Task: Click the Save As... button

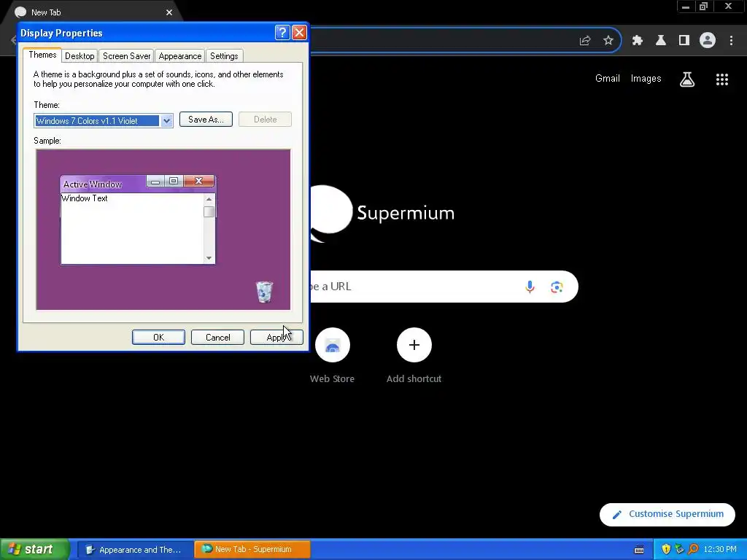Action: 206,120
